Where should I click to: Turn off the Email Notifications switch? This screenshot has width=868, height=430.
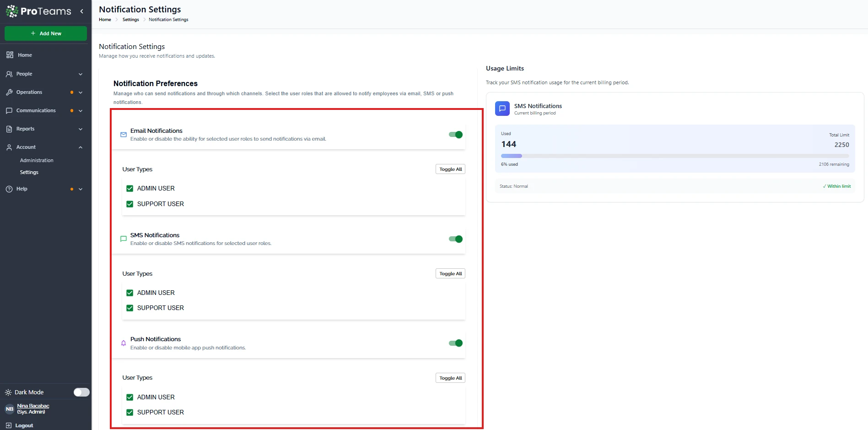(x=455, y=135)
